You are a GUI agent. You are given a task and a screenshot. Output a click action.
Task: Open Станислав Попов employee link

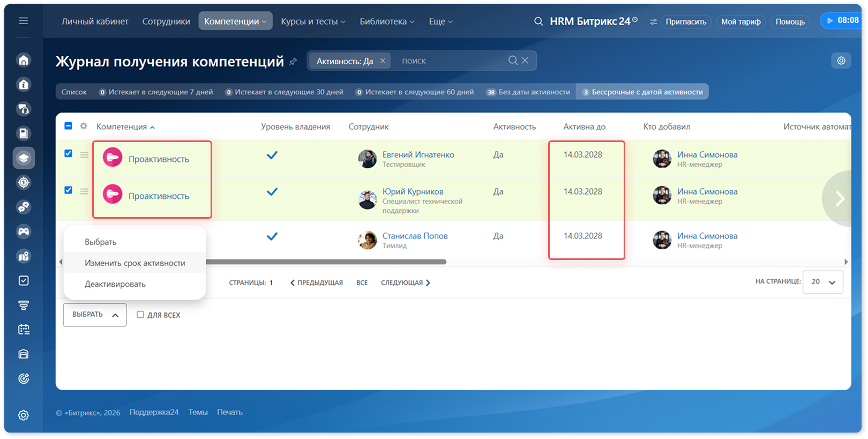[x=415, y=236]
